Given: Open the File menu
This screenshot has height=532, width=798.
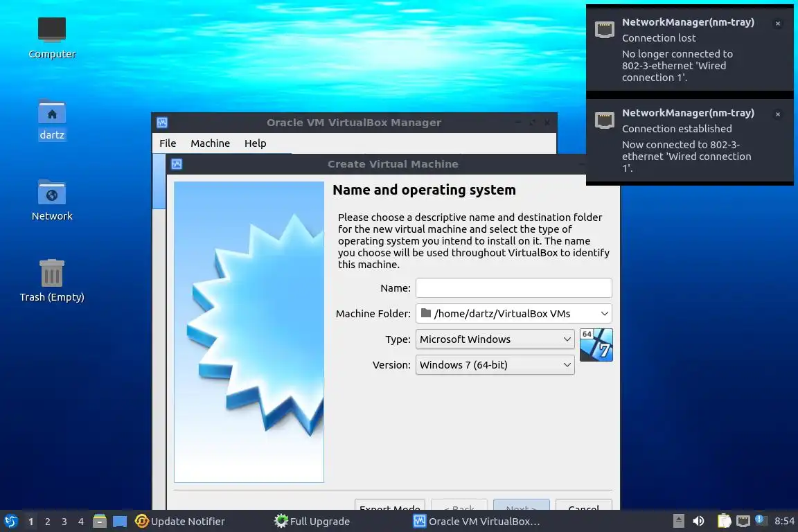Looking at the screenshot, I should [x=168, y=143].
